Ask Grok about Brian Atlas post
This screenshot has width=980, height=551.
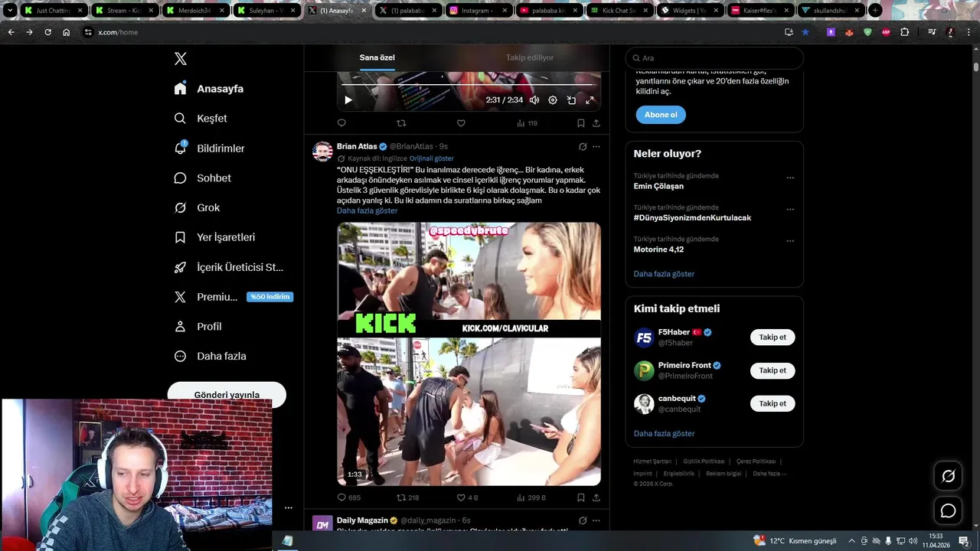[582, 146]
